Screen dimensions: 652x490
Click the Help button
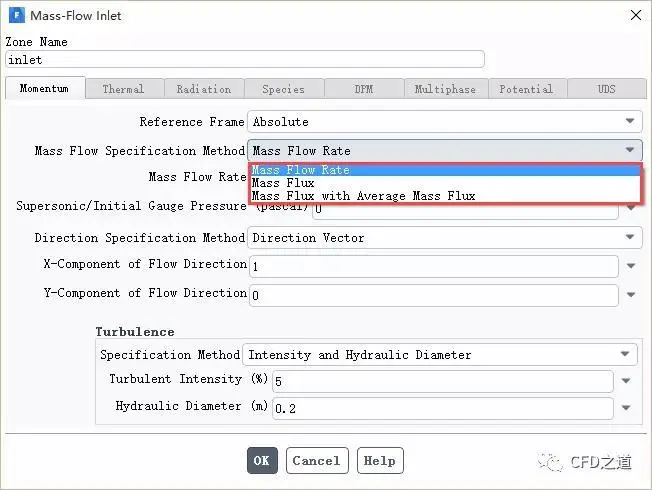380,460
